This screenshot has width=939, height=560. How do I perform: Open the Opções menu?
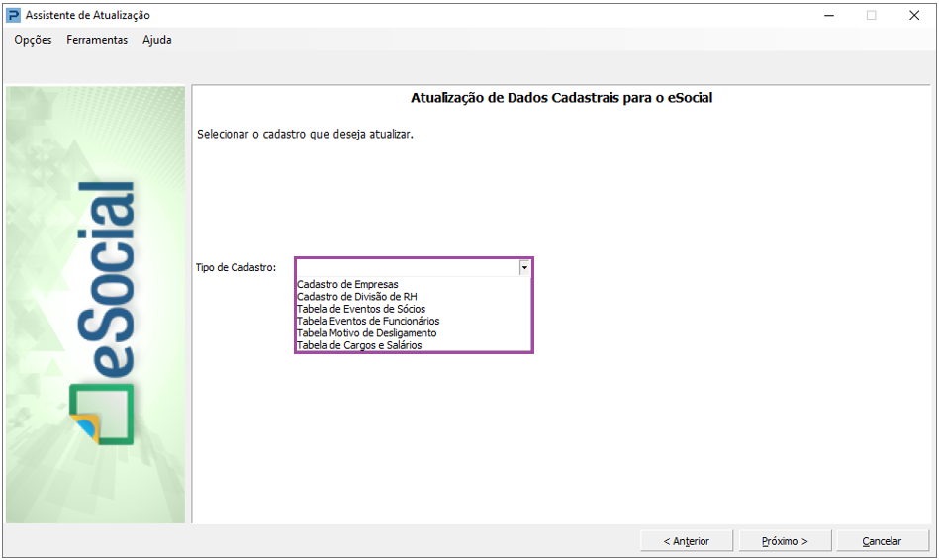point(33,40)
